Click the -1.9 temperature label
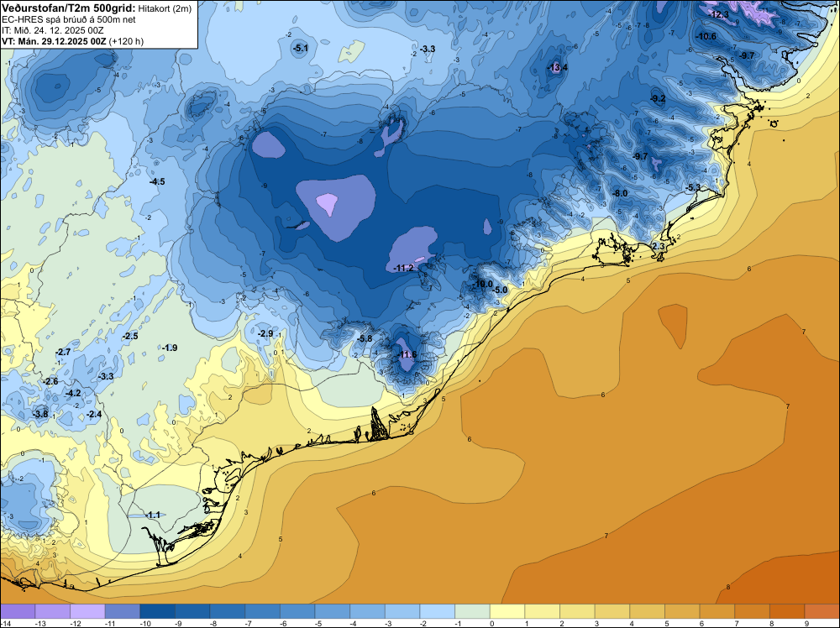 pyautogui.click(x=170, y=348)
